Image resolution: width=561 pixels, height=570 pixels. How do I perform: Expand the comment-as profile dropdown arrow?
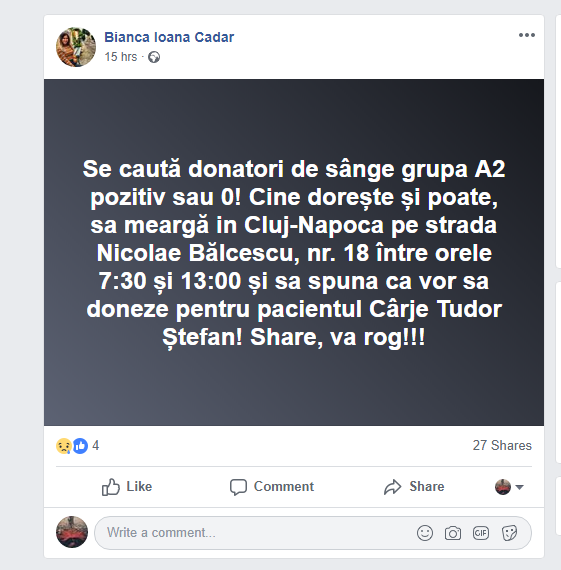(x=519, y=487)
